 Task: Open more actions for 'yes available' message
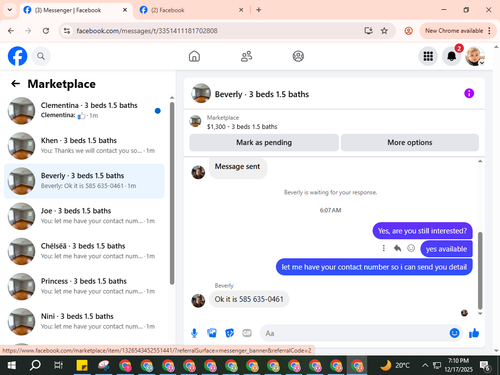384,248
